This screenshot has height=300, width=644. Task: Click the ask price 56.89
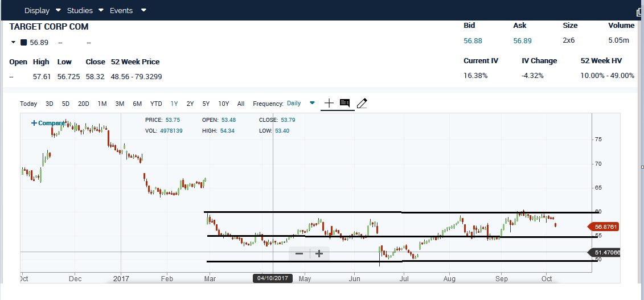point(522,40)
